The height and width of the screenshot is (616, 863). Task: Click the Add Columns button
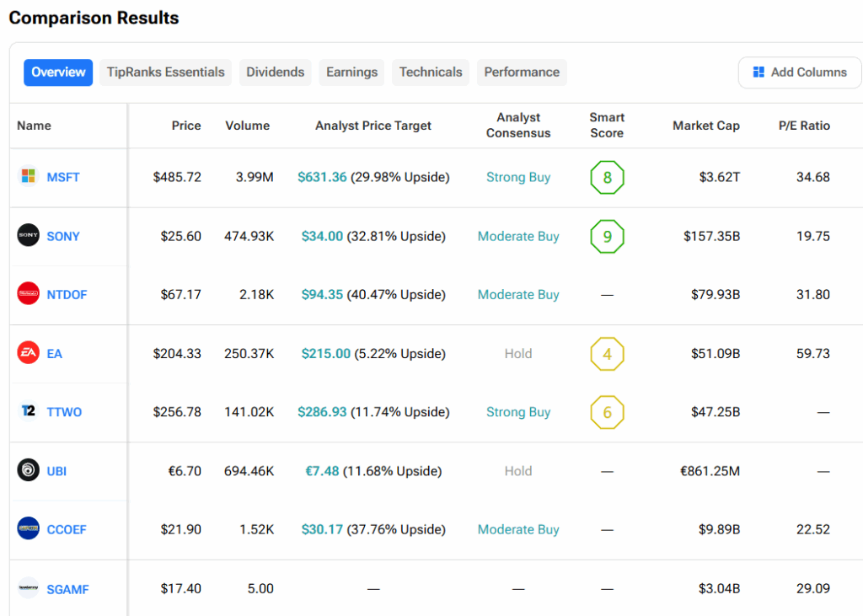tap(800, 72)
